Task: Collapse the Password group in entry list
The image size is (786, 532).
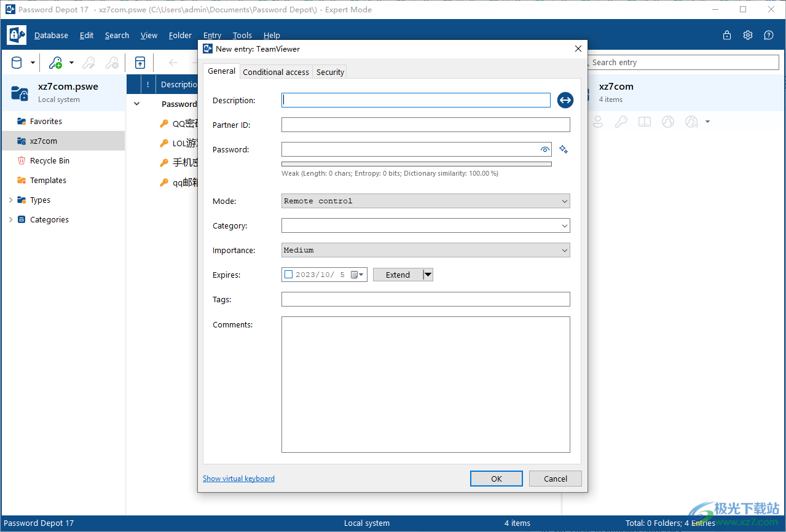Action: (x=137, y=104)
